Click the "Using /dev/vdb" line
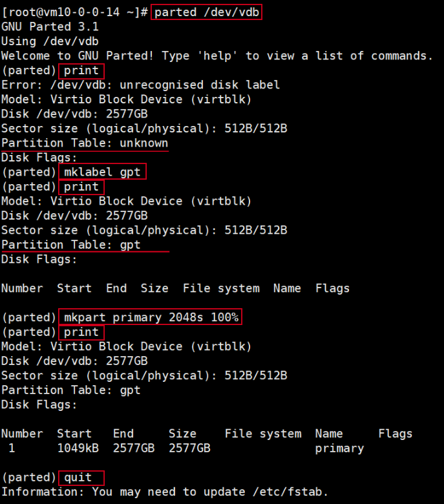This screenshot has width=444, height=504. [x=47, y=41]
